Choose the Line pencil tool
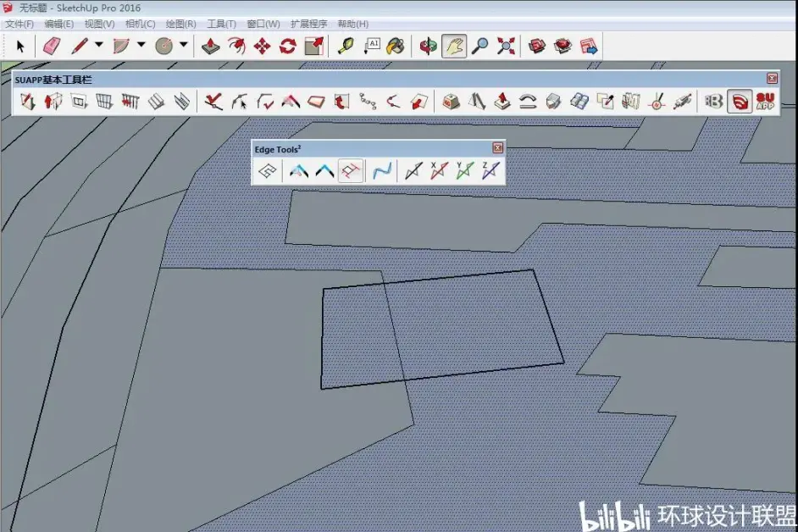Screen dimensions: 798x532 click(80, 46)
